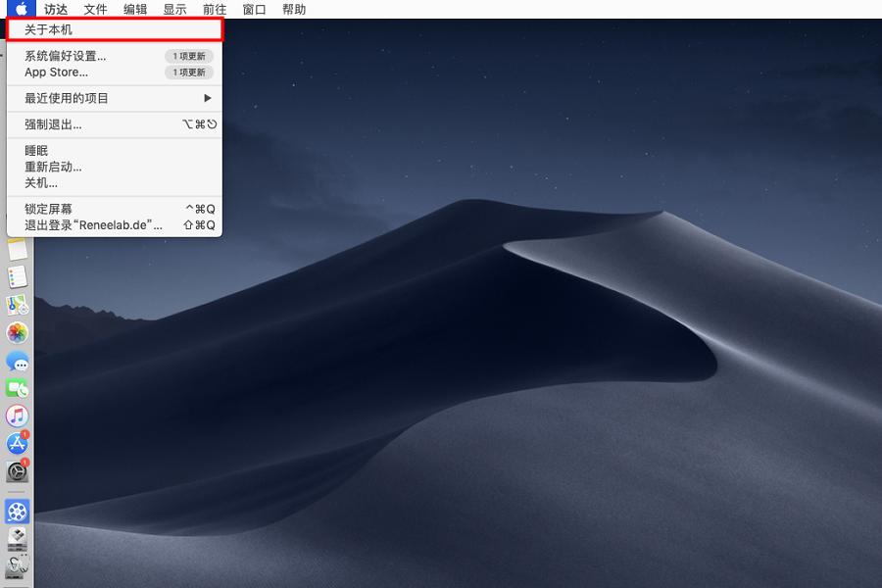The height and width of the screenshot is (588, 882).
Task: Open the 窗口 menu
Action: 254,9
